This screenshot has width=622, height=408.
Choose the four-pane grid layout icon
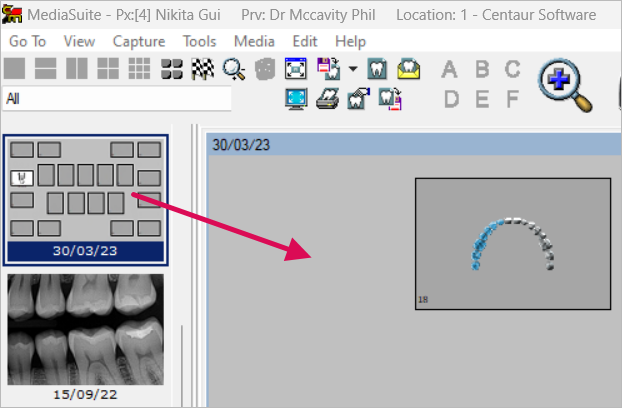[x=108, y=69]
